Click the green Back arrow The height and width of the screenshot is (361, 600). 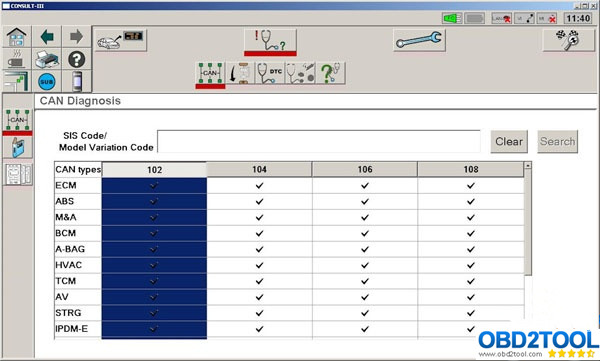pyautogui.click(x=47, y=37)
